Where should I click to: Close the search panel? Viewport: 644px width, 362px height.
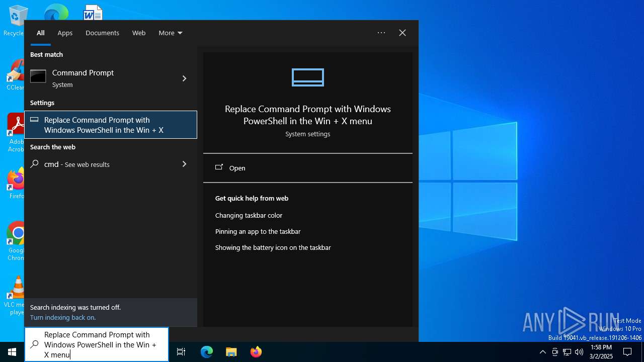[403, 33]
